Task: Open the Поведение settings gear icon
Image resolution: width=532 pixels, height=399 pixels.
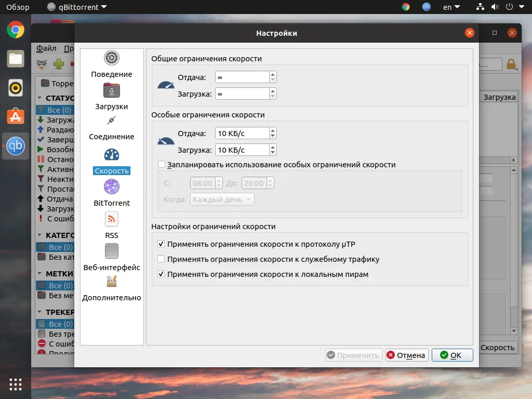Action: pyautogui.click(x=111, y=58)
